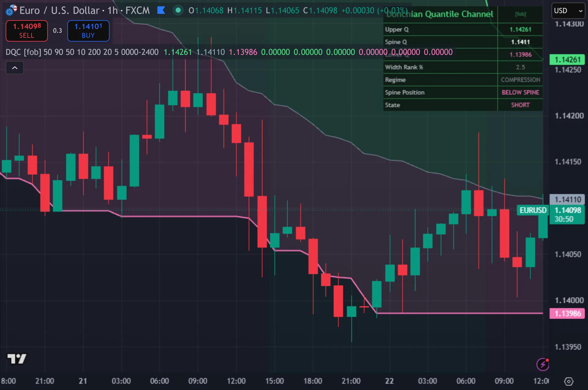Click the 2.5 width rank value
588x390 pixels.
[520, 67]
